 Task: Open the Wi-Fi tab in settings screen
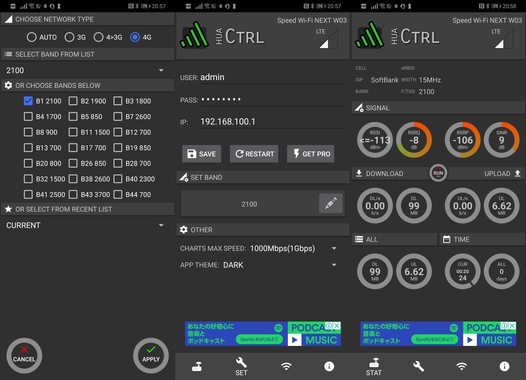coord(286,366)
